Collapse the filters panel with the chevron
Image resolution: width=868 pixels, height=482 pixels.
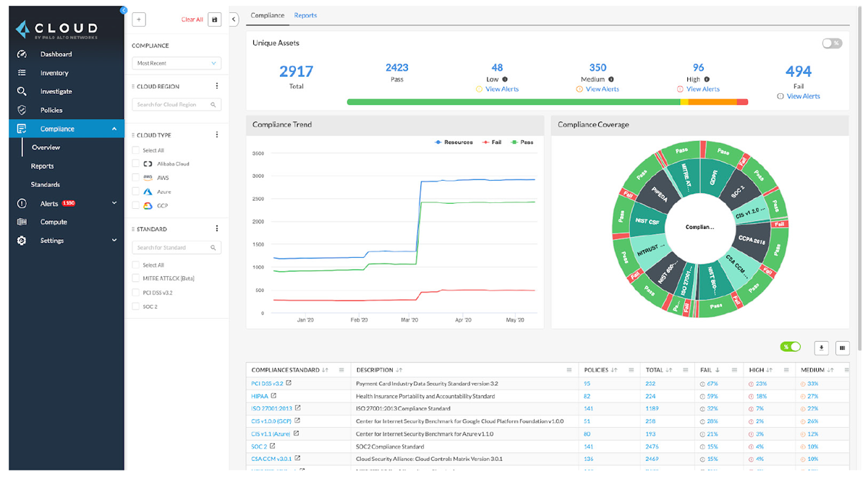pos(233,20)
